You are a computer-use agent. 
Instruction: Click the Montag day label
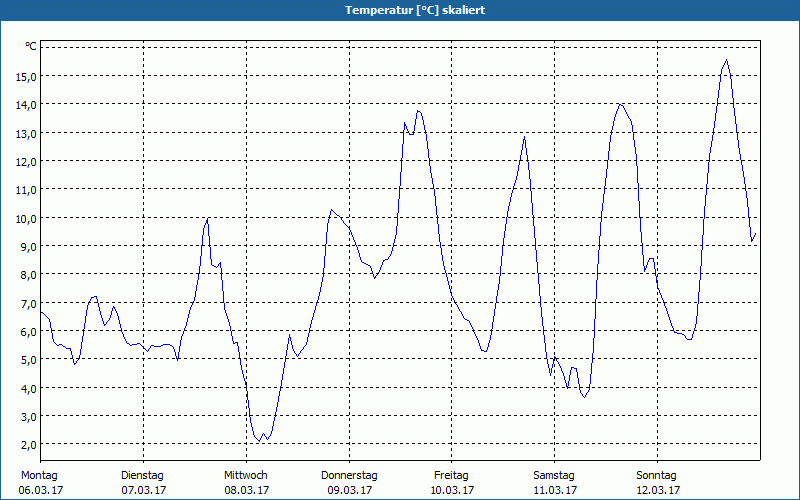click(x=40, y=475)
